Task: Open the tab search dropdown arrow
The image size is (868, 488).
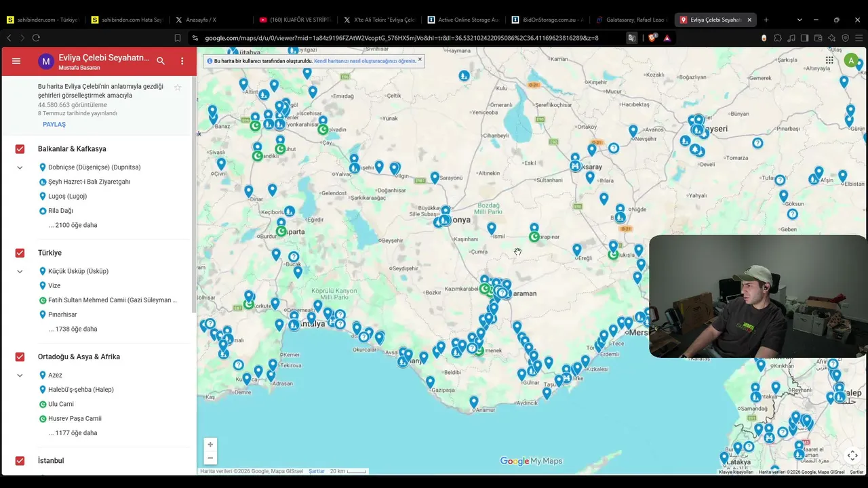Action: pyautogui.click(x=800, y=20)
